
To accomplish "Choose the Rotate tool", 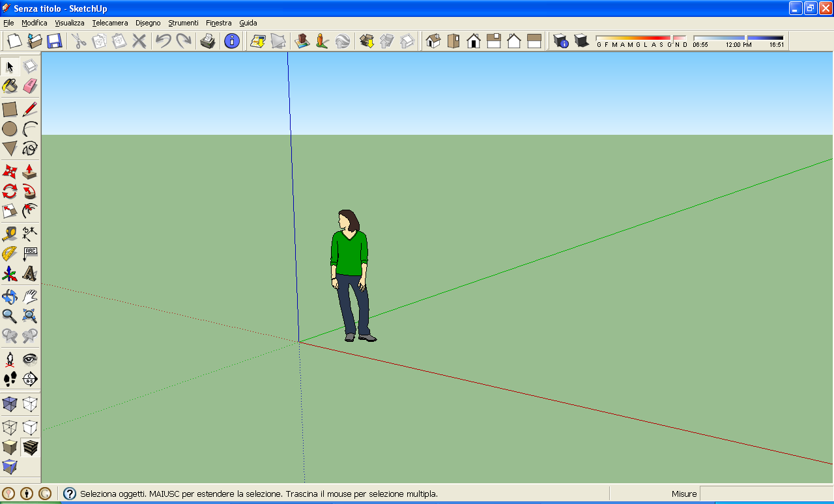I will point(10,191).
